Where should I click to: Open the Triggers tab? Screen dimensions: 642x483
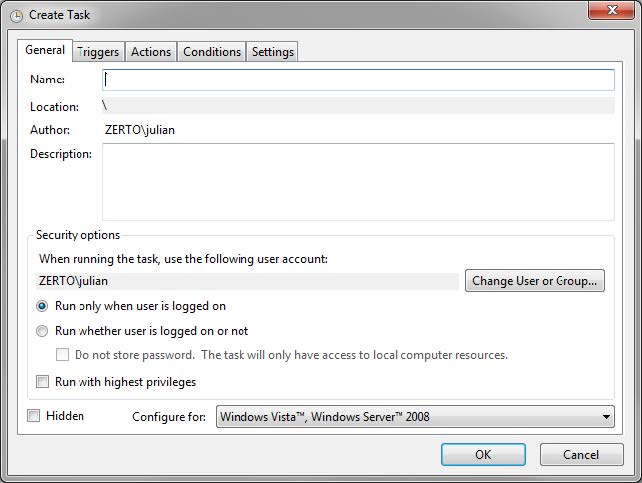point(98,52)
